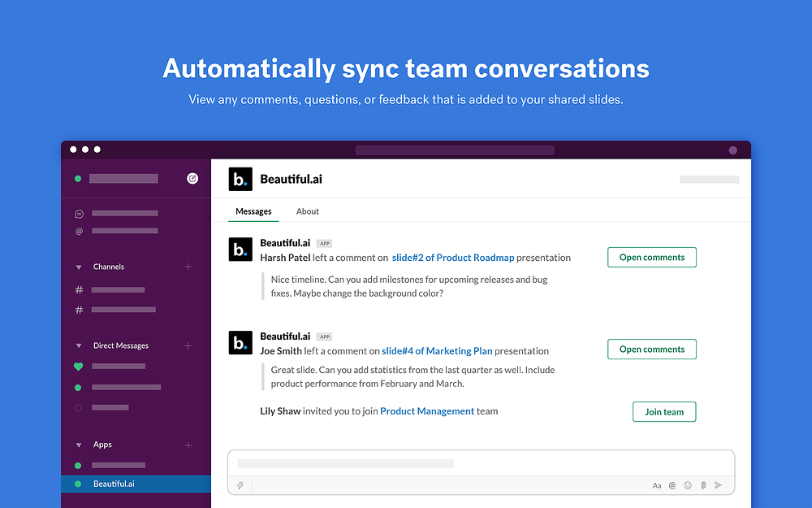The height and width of the screenshot is (508, 812).
Task: Switch to the Messages tab
Action: coord(253,211)
